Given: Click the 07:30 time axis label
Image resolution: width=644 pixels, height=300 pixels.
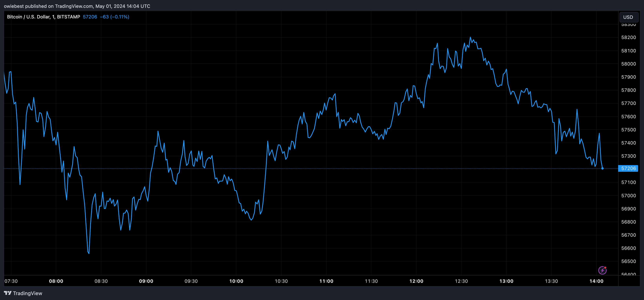Looking at the screenshot, I should (x=11, y=281).
